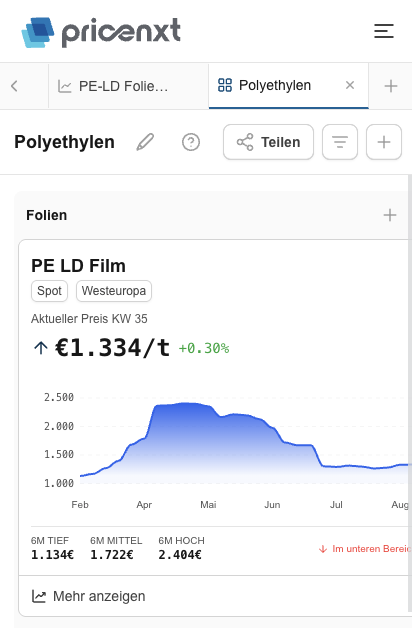The height and width of the screenshot is (628, 412).
Task: Click Mehr anzeigen link
Action: (88, 596)
